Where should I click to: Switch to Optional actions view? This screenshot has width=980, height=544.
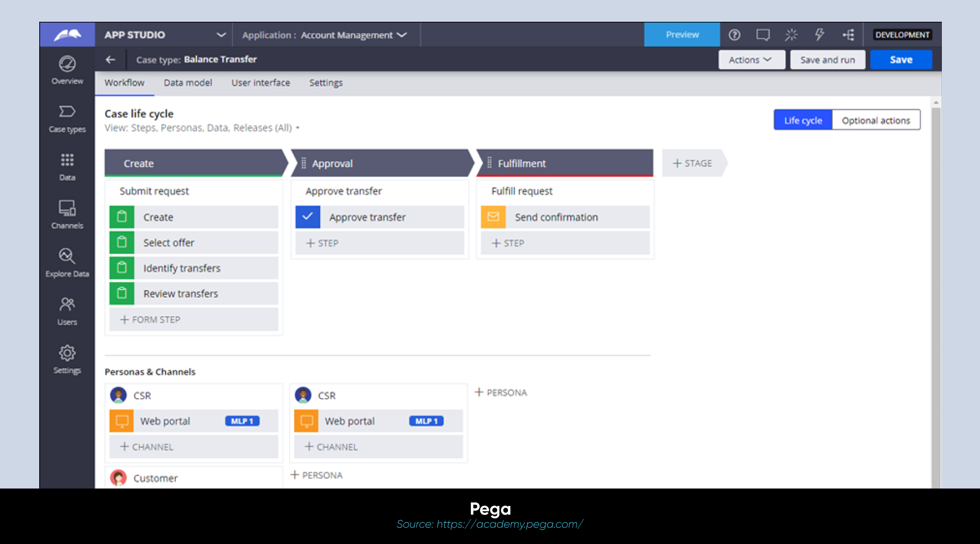[x=876, y=120]
